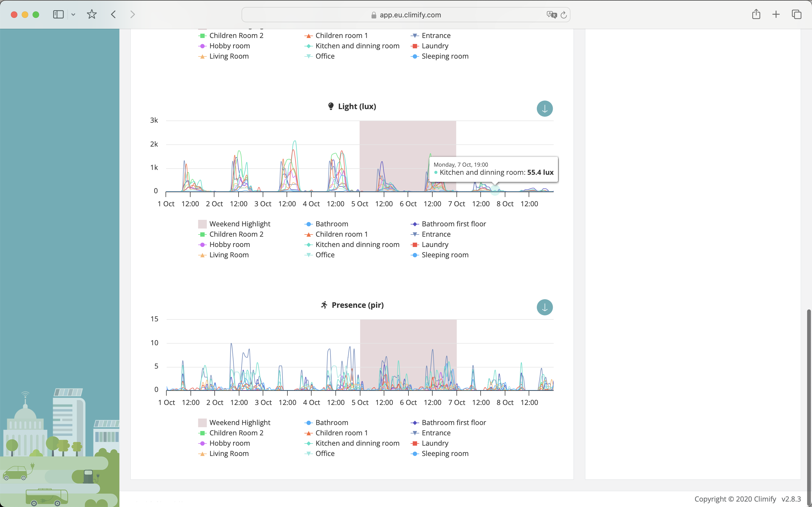812x507 pixels.
Task: Download the Presence (pir) chart
Action: (544, 307)
